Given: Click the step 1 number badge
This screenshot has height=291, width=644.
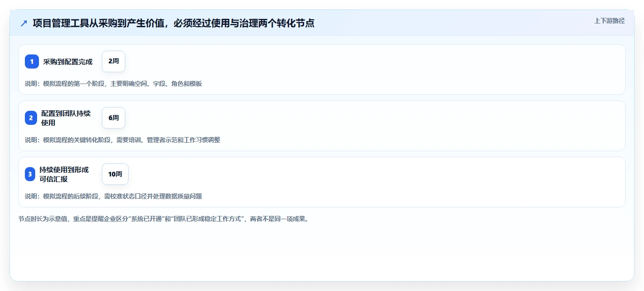Looking at the screenshot, I should click(32, 61).
